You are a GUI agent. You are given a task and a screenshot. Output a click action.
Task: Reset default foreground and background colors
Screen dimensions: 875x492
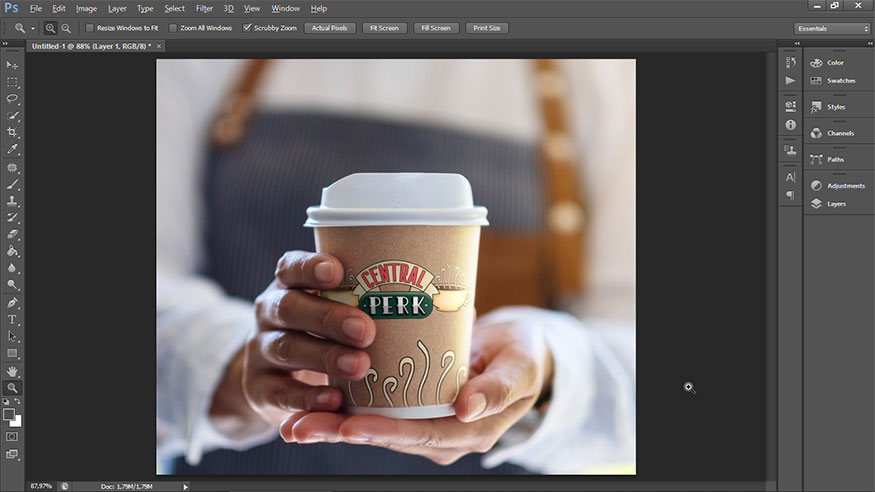tap(6, 402)
